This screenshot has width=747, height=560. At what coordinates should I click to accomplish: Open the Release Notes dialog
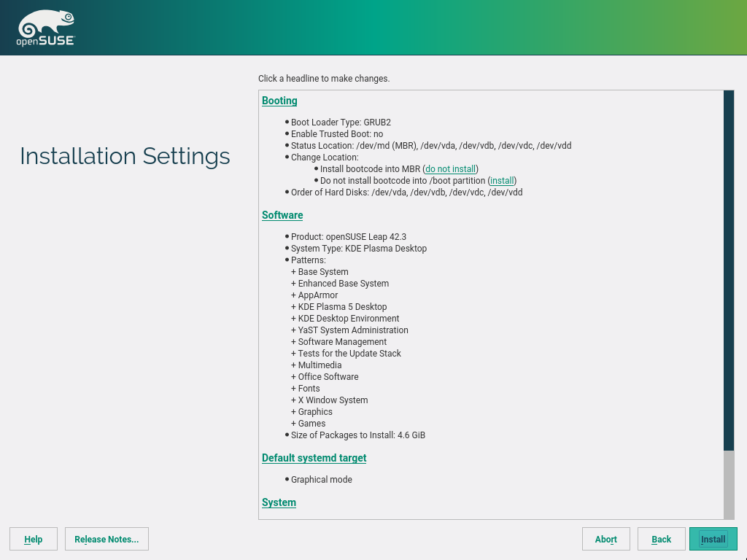click(x=107, y=539)
